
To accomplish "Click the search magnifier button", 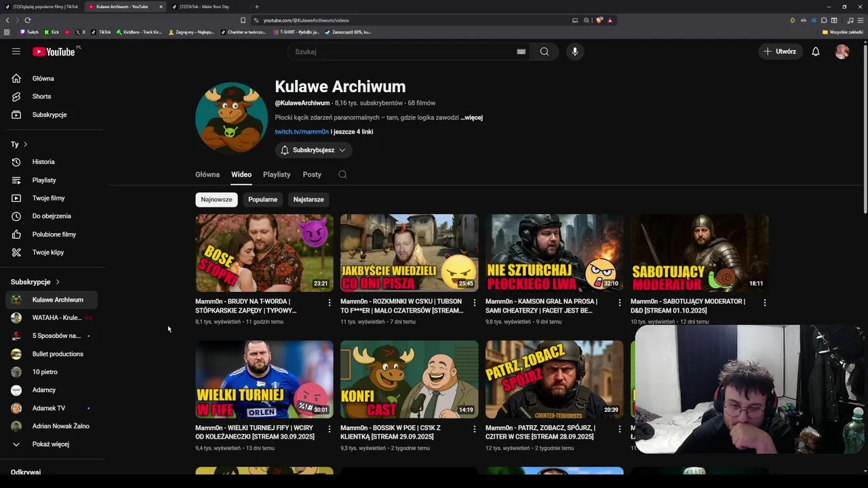I will coord(544,52).
